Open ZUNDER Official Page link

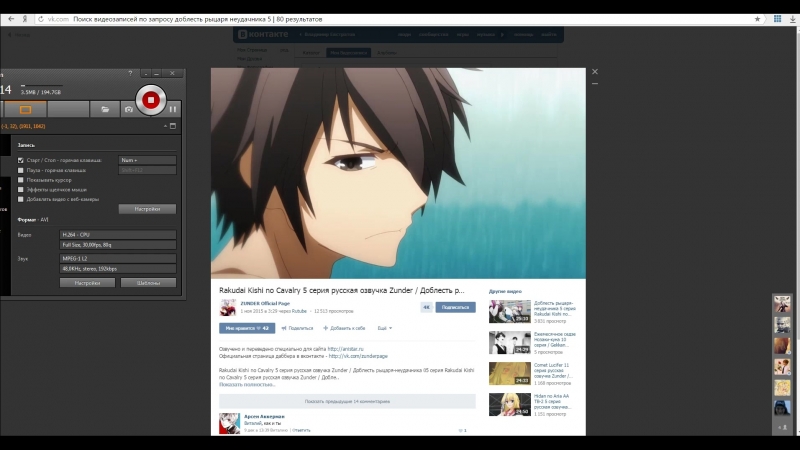265,304
